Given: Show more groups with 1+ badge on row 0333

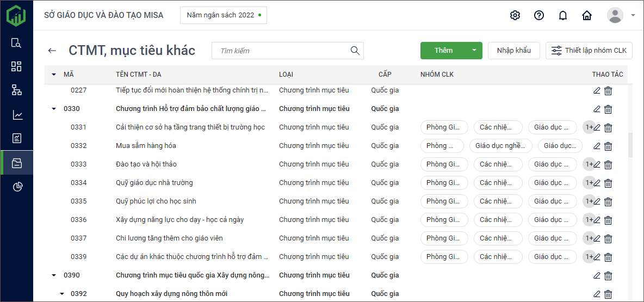Looking at the screenshot, I should click(x=588, y=164).
